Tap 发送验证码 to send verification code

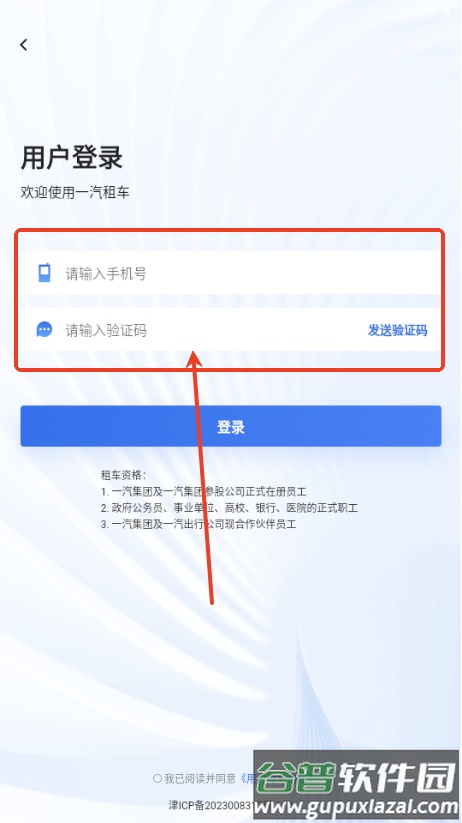tap(397, 330)
